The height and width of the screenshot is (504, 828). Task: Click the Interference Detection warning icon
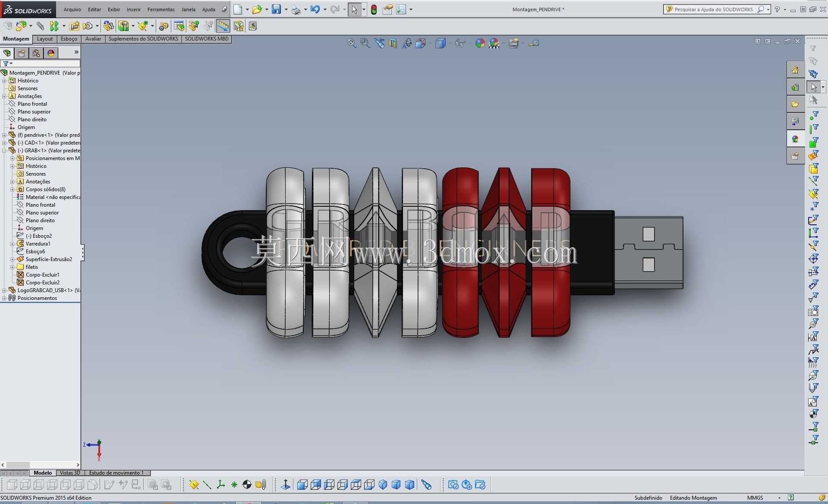tap(238, 26)
